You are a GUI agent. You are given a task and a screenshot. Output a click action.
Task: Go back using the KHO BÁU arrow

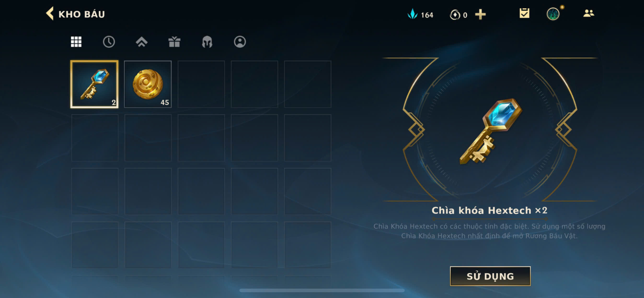(50, 14)
